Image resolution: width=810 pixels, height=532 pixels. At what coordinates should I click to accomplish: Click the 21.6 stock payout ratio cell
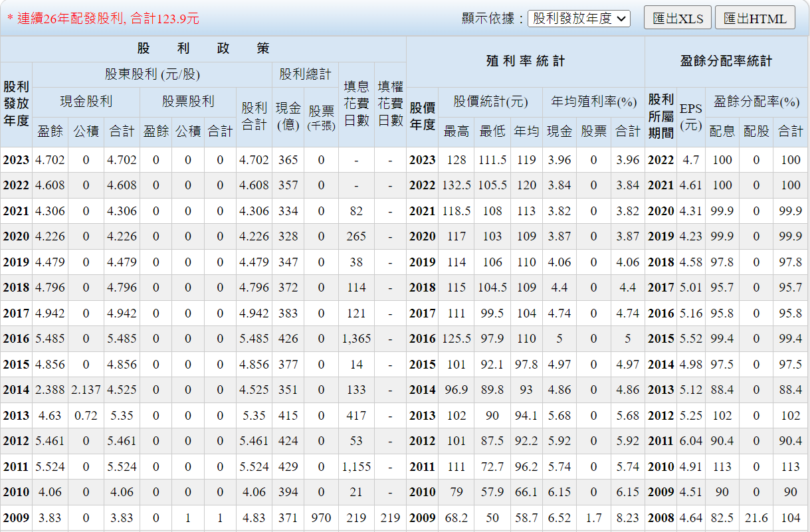pos(756,518)
